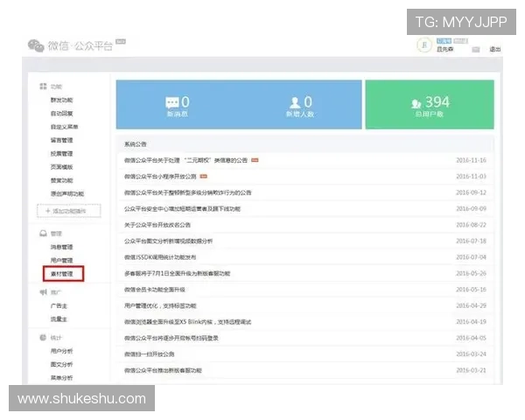The image size is (525, 420).
Task: Open 微信会员卡功能全面升级 announcement
Action: pos(155,290)
